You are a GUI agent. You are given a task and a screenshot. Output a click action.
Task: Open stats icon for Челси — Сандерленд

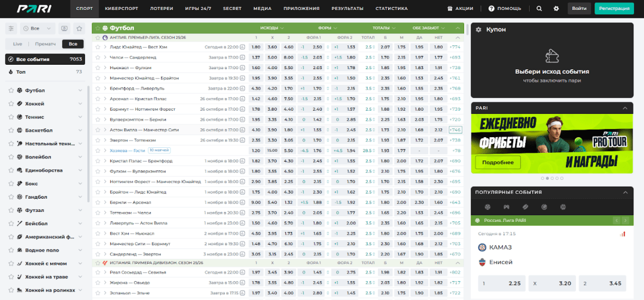pyautogui.click(x=242, y=57)
